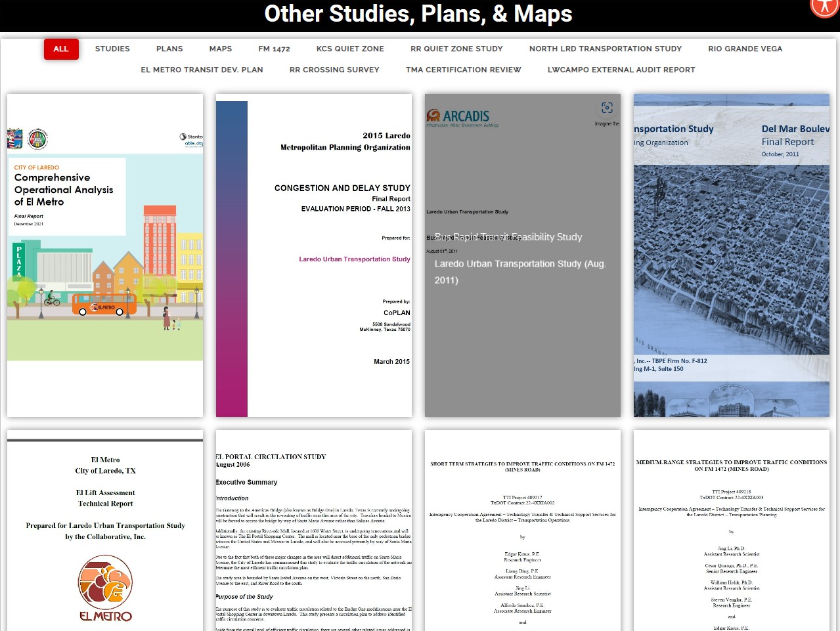Select the ALL filter tab
This screenshot has height=631, width=840.
point(60,49)
